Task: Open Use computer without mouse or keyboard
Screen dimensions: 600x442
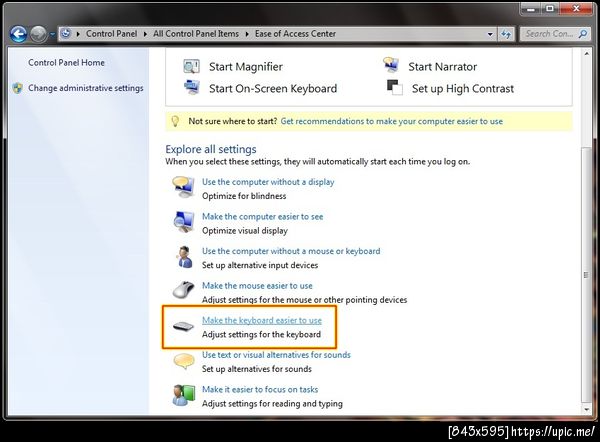Action: click(x=291, y=251)
